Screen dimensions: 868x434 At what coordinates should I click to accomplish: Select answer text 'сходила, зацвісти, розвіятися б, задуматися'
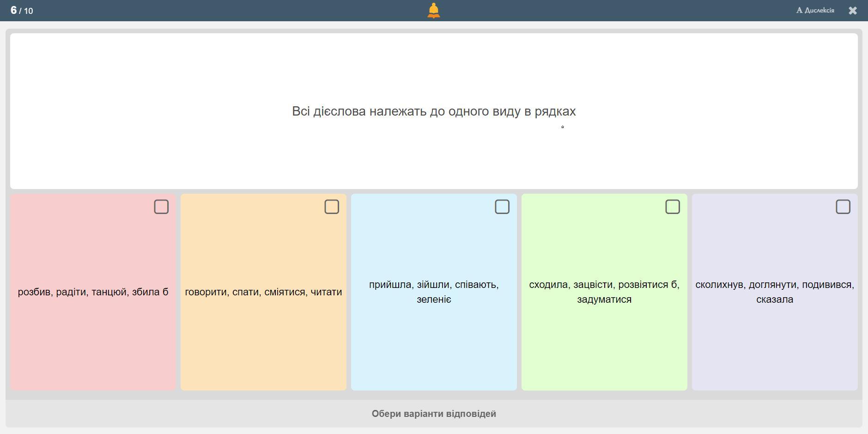604,292
